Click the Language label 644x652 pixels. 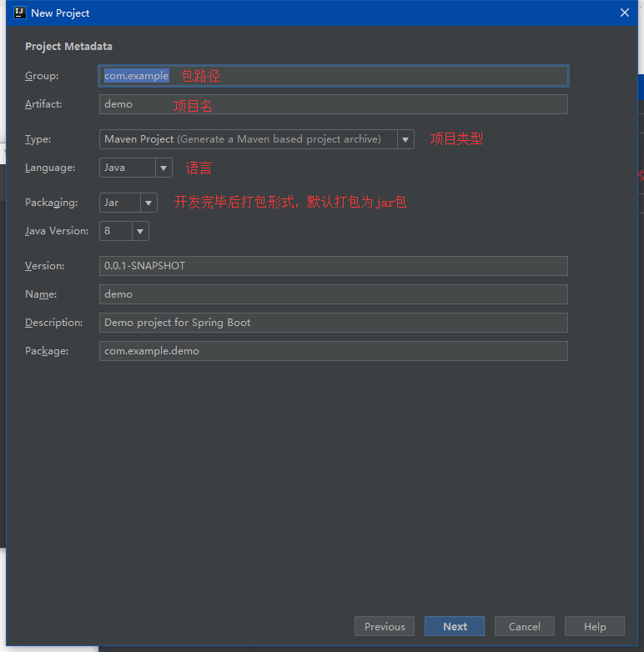tap(50, 168)
